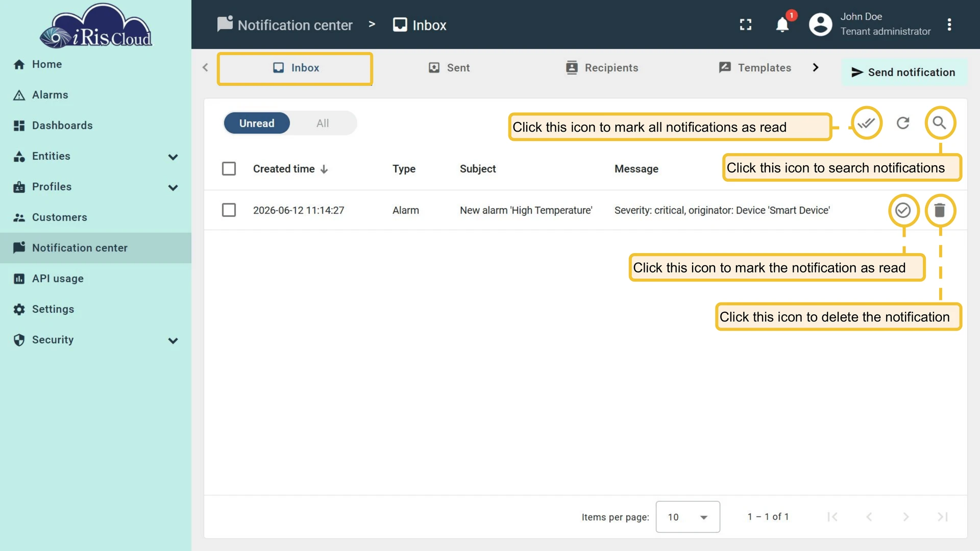980x551 pixels.
Task: Go to last page pagination button
Action: click(943, 517)
